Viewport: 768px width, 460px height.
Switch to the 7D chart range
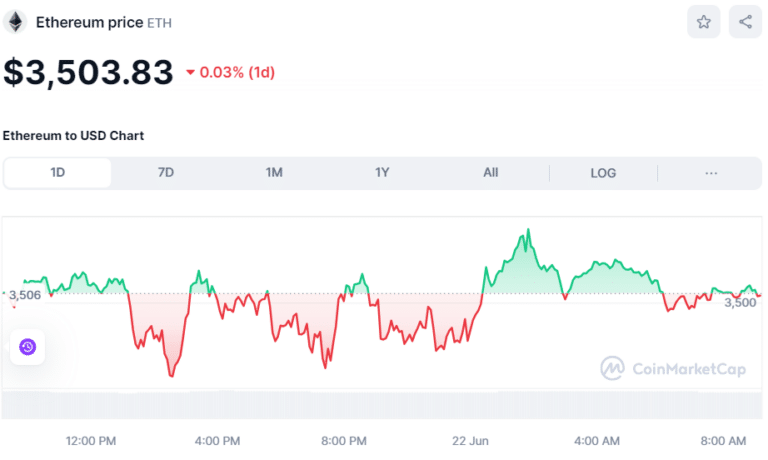166,172
